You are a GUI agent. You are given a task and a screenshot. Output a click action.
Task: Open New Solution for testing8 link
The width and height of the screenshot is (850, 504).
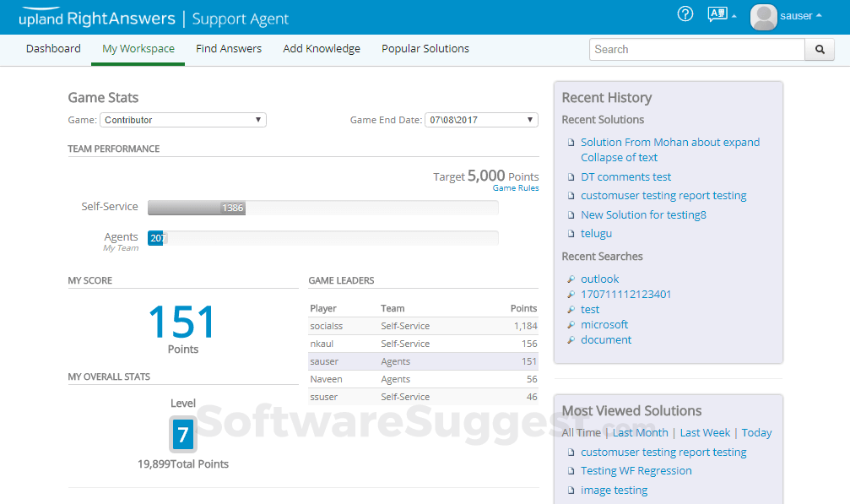point(643,214)
